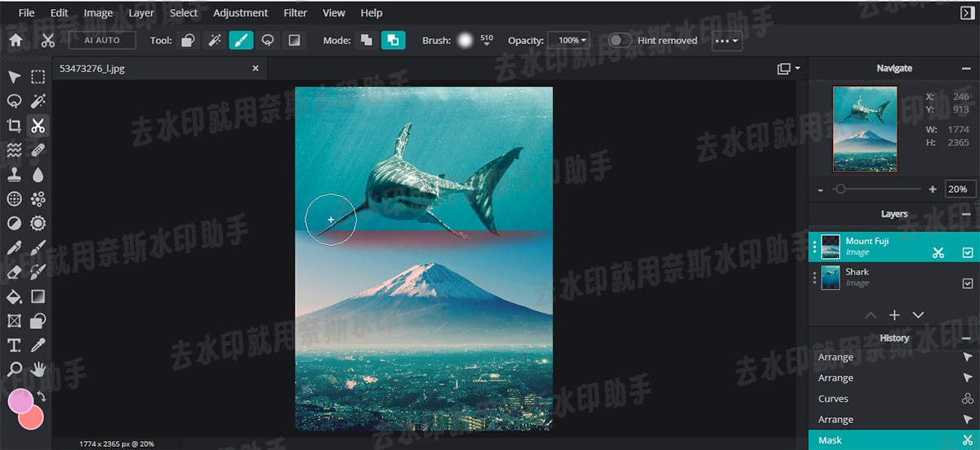
Task: Open the Filter menu
Action: (295, 13)
